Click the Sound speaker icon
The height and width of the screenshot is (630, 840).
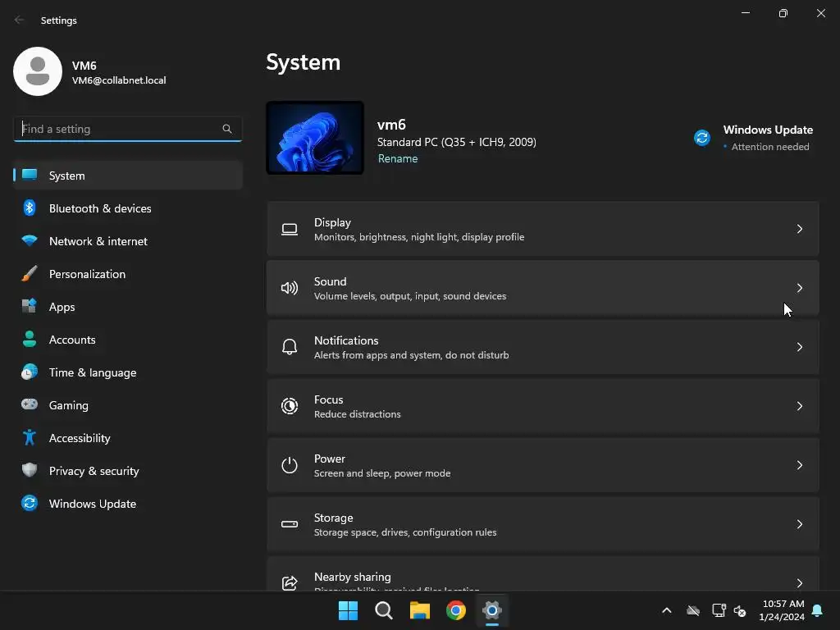coord(290,288)
